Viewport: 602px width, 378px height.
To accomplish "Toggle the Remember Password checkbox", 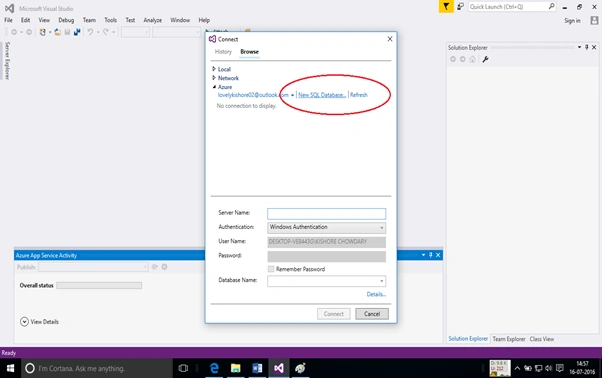I will pos(271,269).
